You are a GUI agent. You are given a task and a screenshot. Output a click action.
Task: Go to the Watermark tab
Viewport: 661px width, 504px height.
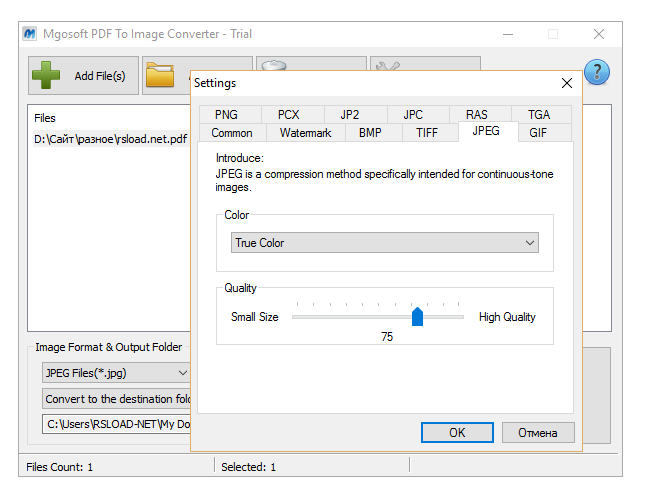pos(306,133)
